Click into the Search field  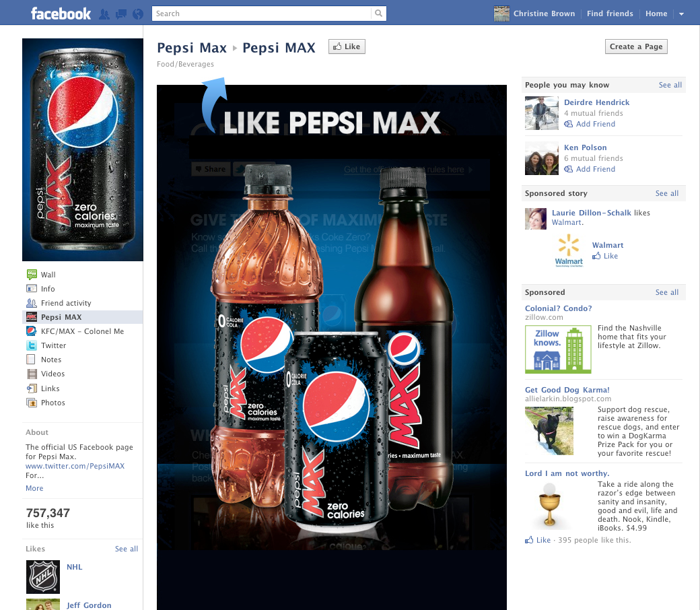(x=262, y=13)
